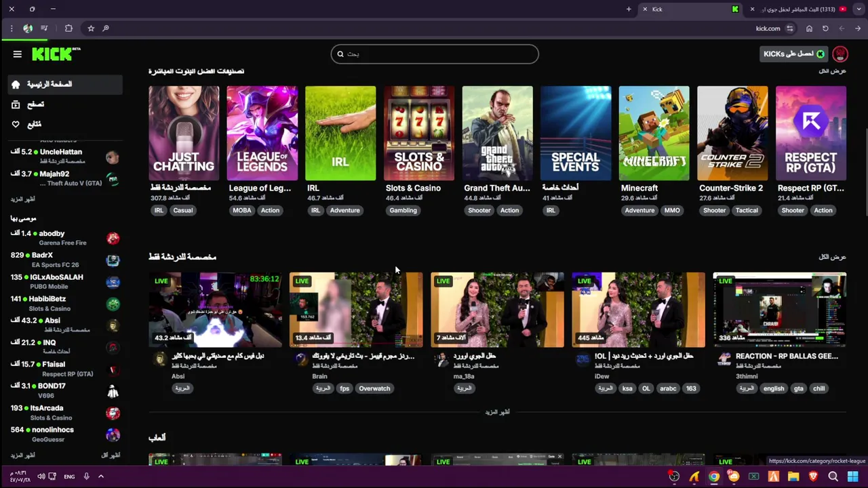
Task: Reload the page
Action: 825,28
